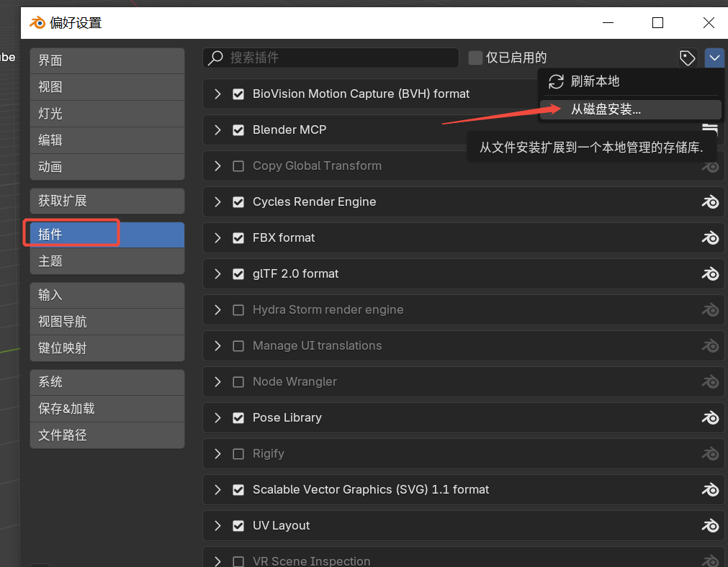
Task: Open the 界面 preferences section
Action: click(107, 60)
